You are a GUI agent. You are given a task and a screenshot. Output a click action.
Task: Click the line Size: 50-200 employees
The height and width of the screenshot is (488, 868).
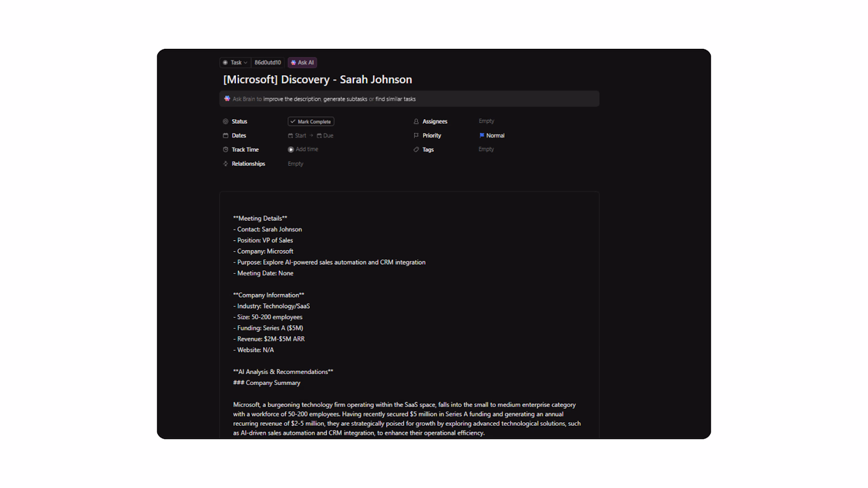[268, 317]
